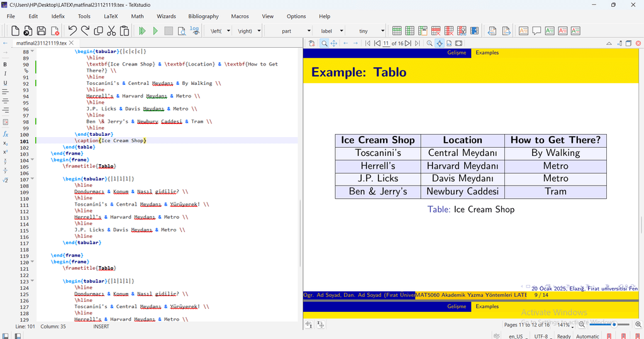
Task: Undo the last edit
Action: pyautogui.click(x=72, y=31)
